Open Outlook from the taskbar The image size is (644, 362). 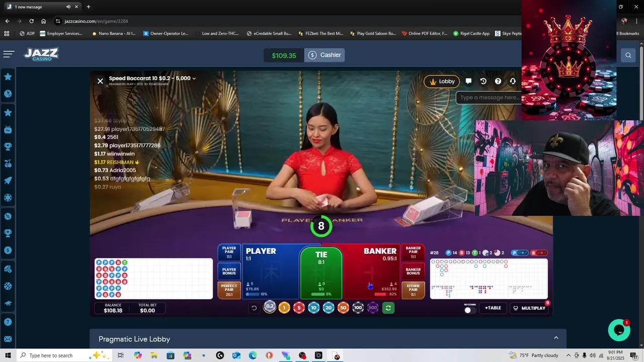click(236, 355)
